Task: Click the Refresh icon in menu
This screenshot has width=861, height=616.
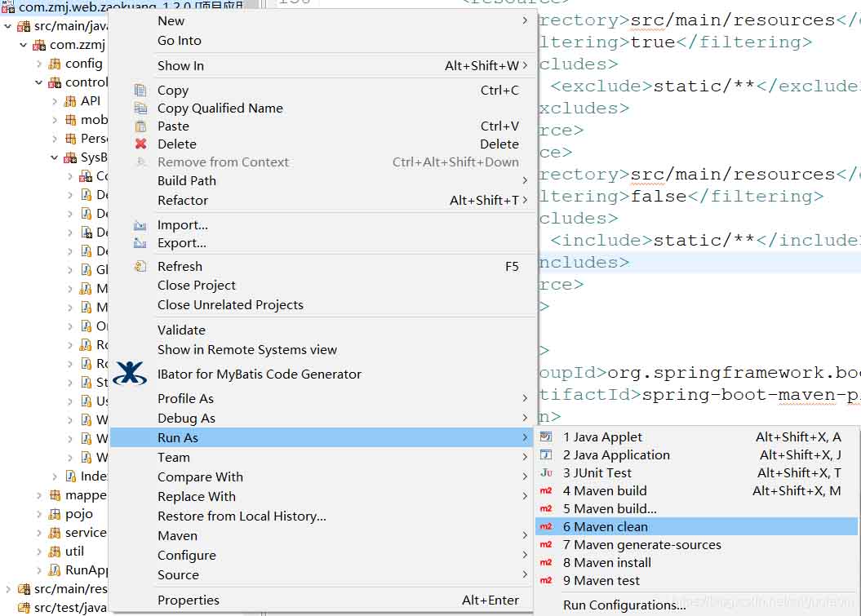Action: (x=140, y=267)
